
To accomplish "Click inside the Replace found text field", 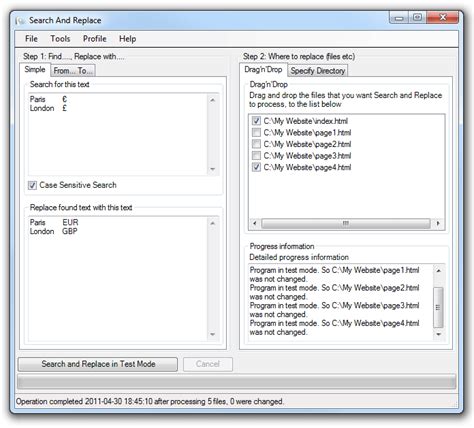I will (118, 279).
